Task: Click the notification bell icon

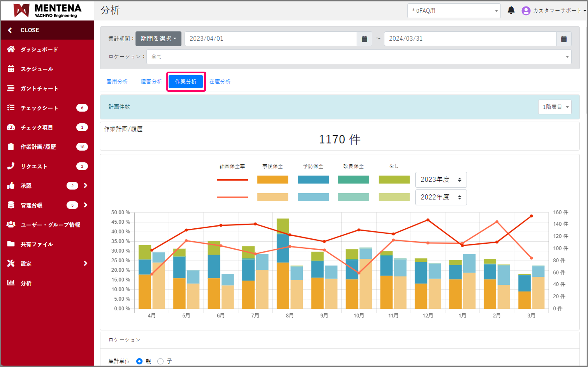Action: click(x=511, y=10)
